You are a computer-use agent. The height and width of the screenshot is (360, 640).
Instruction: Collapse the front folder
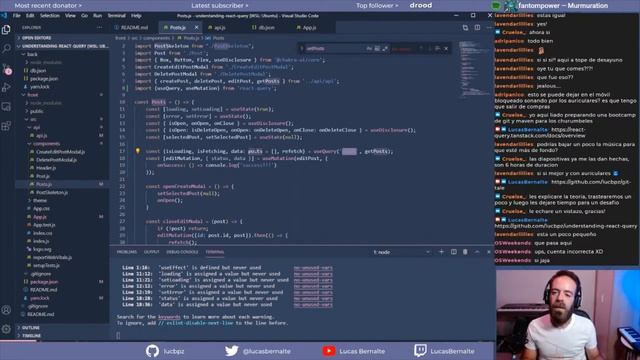(62, 95)
